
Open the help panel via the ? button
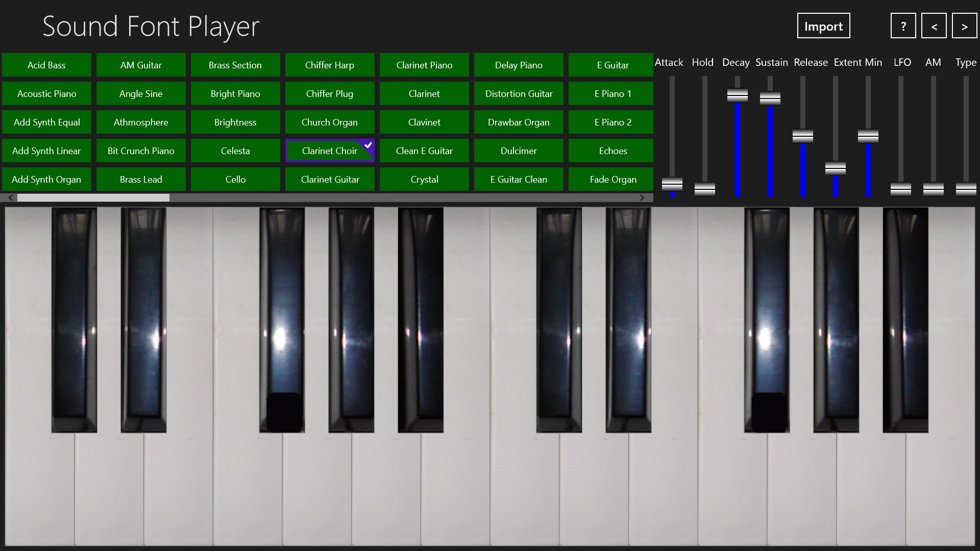coord(903,26)
